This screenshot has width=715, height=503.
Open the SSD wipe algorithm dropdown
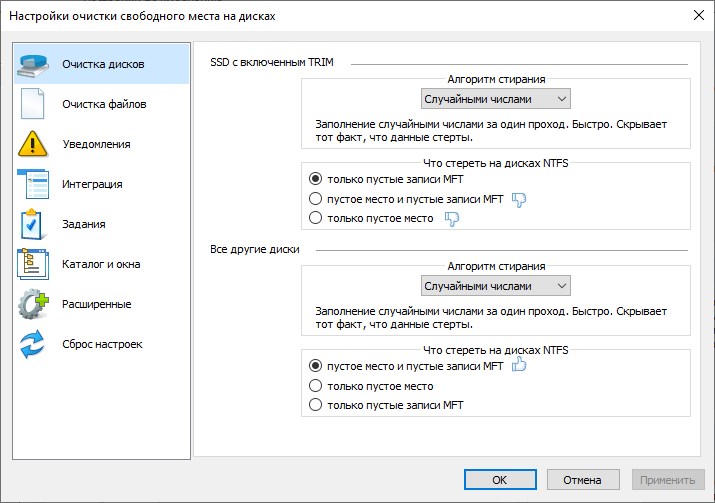pyautogui.click(x=495, y=98)
